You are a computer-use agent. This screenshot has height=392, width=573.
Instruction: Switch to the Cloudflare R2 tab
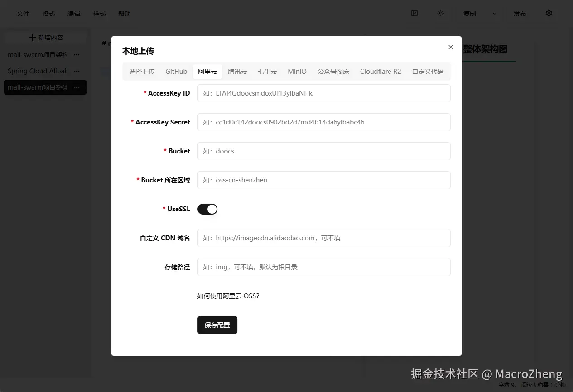tap(380, 72)
